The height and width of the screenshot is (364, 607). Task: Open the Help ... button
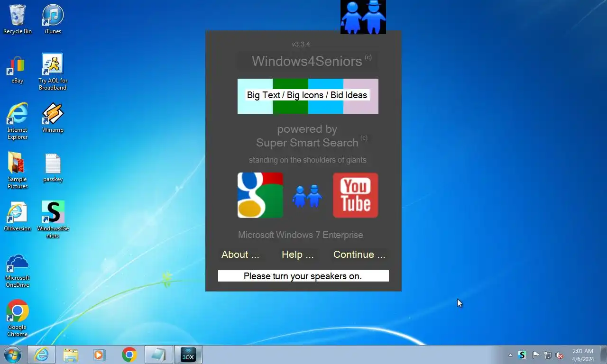[x=298, y=255]
